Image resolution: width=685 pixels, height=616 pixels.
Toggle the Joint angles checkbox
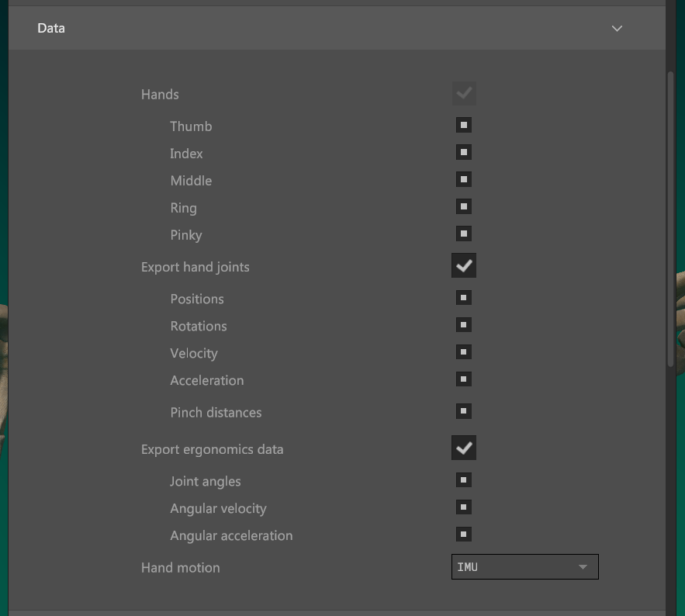click(464, 480)
